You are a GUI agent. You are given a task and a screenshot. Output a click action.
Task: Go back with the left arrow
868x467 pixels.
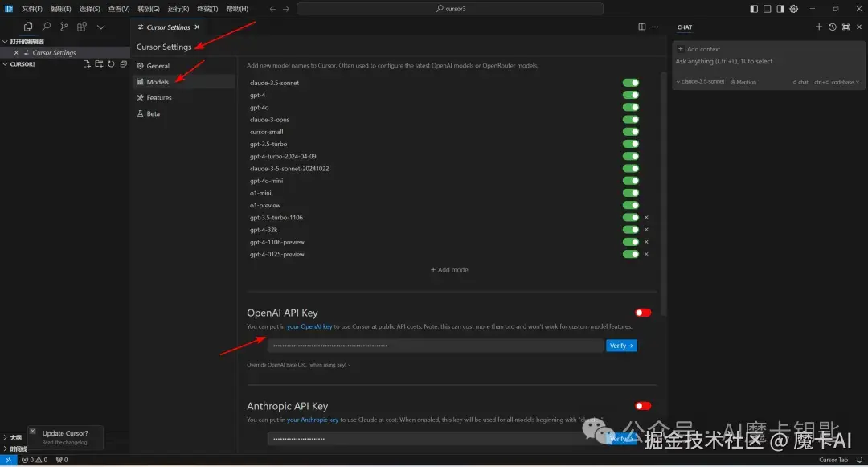tap(272, 9)
